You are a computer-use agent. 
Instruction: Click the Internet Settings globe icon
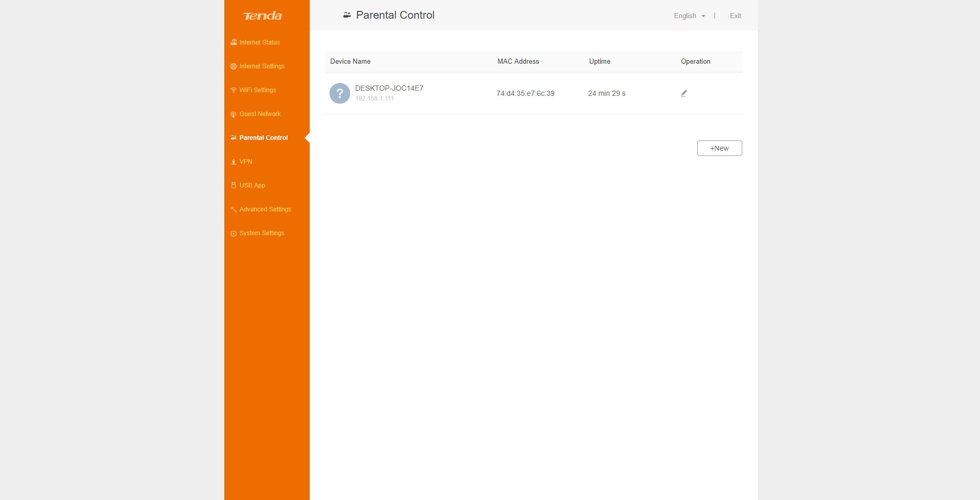tap(234, 66)
